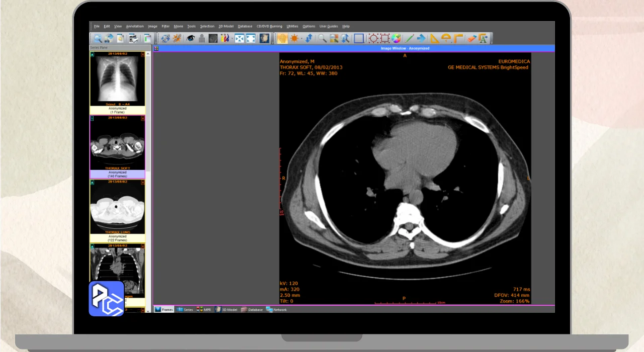This screenshot has height=352, width=644.
Task: Choose the elliptical ROI tool
Action: [x=373, y=38]
